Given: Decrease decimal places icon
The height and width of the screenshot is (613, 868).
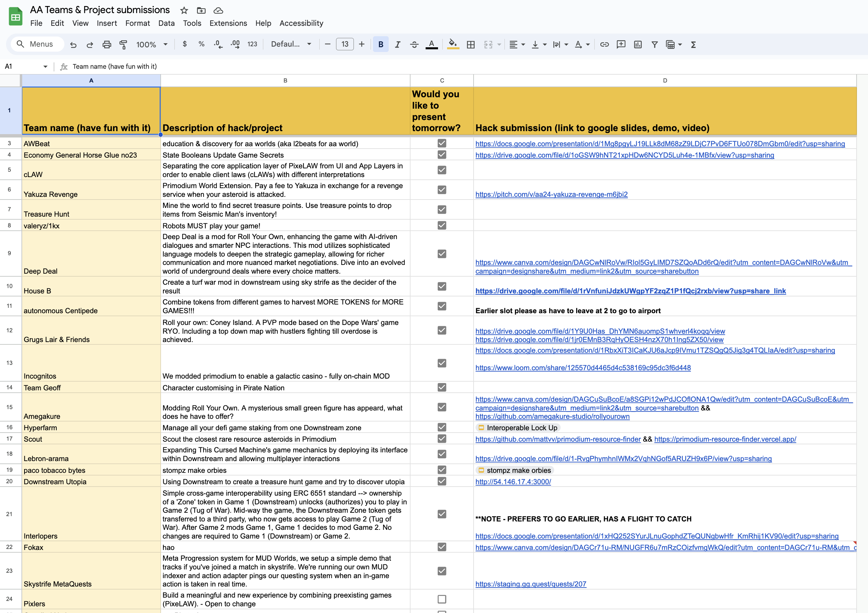Looking at the screenshot, I should point(218,44).
